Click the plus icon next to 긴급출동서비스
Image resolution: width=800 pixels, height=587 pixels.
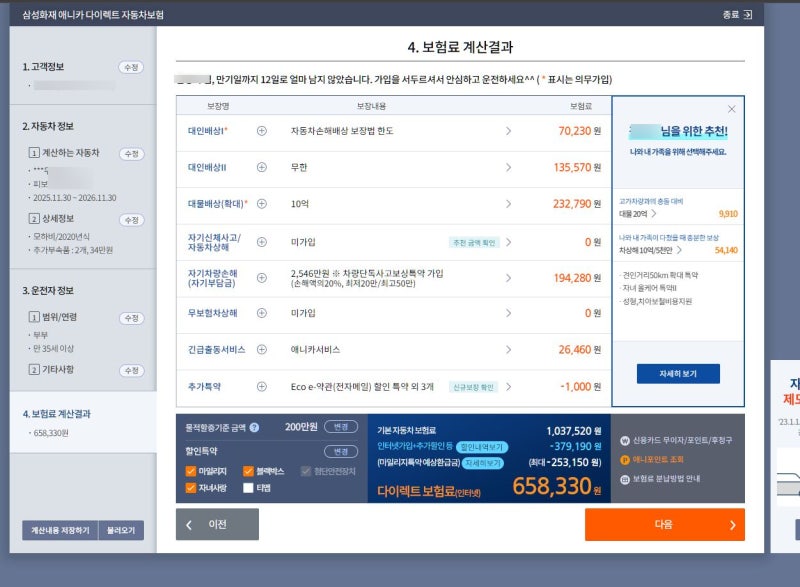coord(262,349)
